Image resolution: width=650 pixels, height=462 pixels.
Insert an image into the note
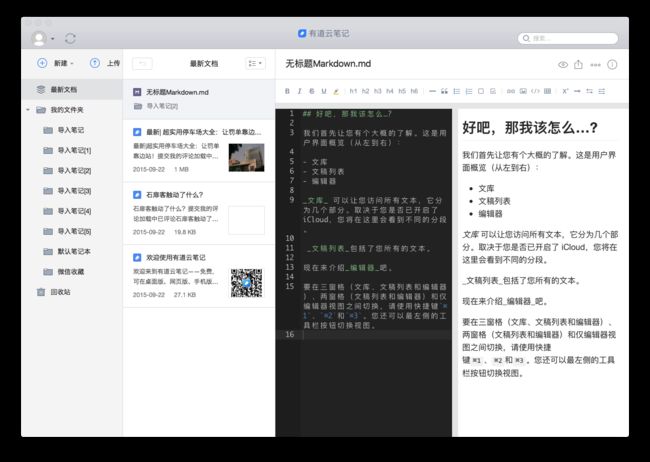click(523, 91)
